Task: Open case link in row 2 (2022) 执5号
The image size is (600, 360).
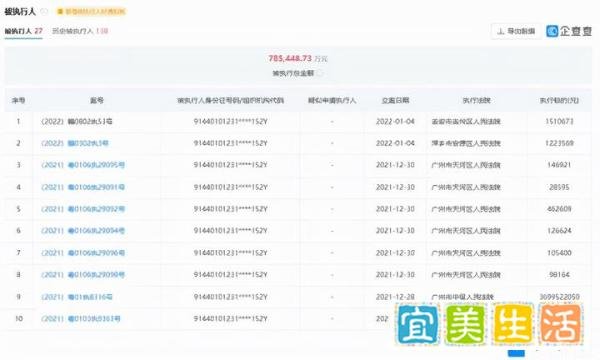Action: 75,143
